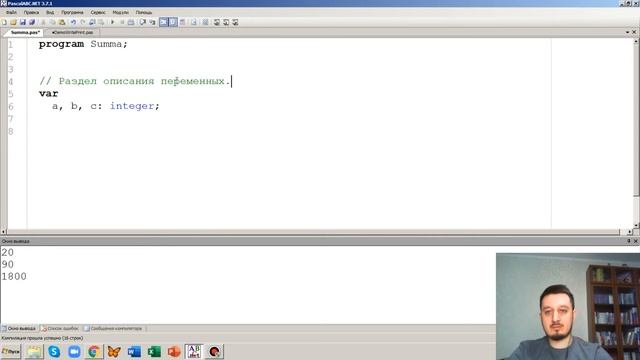Image resolution: width=640 pixels, height=360 pixels.
Task: Click output value 1800
Action: click(x=14, y=277)
